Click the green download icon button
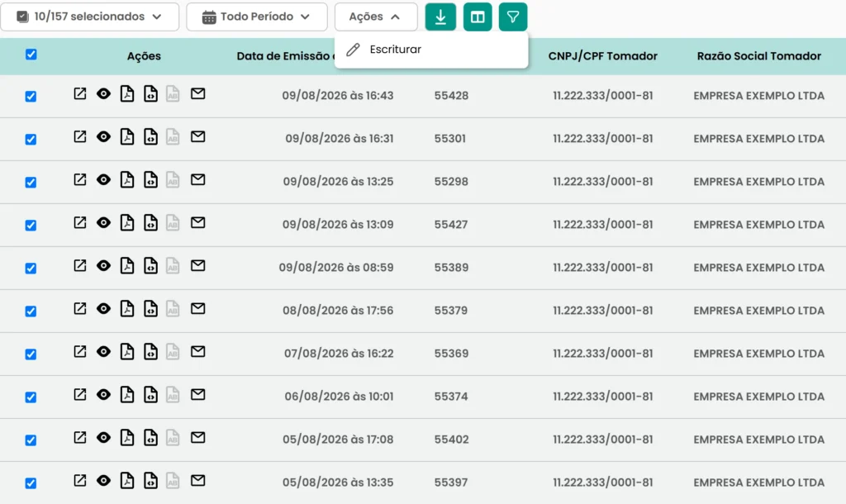 [x=440, y=17]
